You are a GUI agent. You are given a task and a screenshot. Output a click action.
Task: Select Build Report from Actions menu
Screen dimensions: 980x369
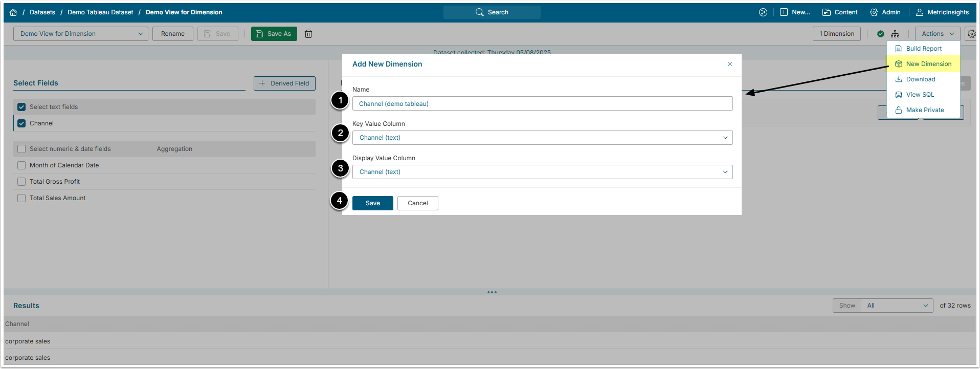(923, 49)
